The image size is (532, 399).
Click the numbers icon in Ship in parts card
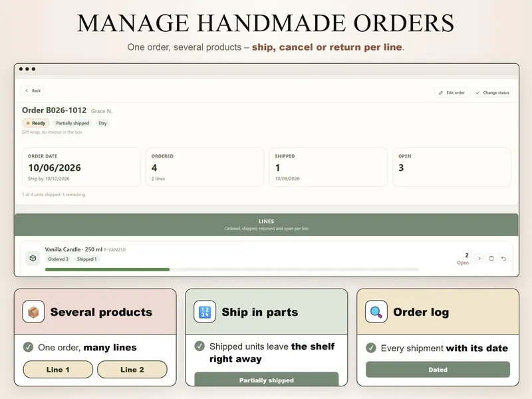(205, 311)
